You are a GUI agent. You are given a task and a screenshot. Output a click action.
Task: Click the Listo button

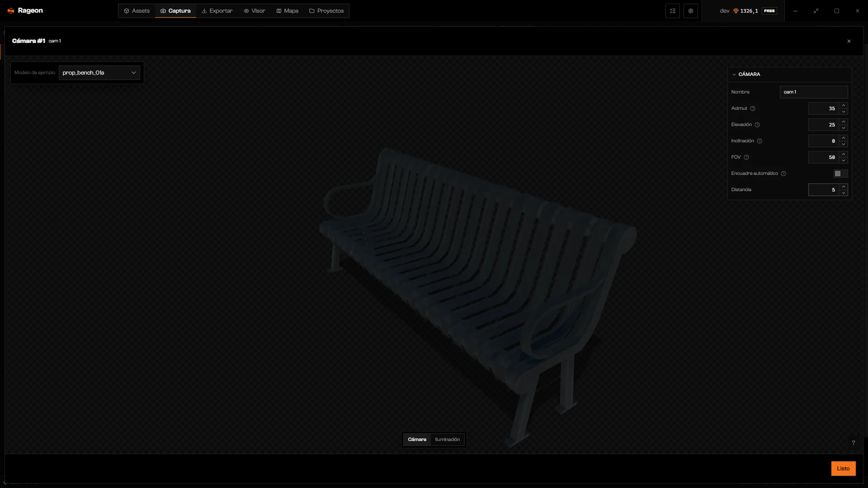(843, 469)
